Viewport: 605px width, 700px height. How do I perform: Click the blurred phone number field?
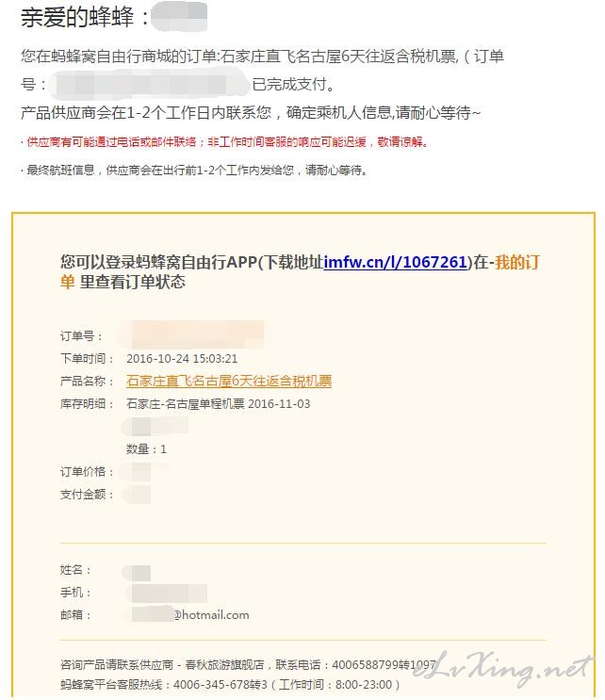[x=166, y=594]
